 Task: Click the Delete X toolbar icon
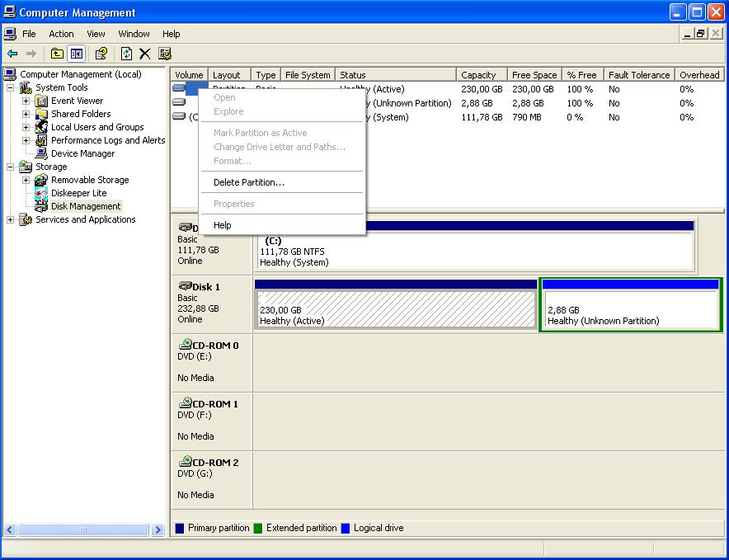tap(145, 54)
